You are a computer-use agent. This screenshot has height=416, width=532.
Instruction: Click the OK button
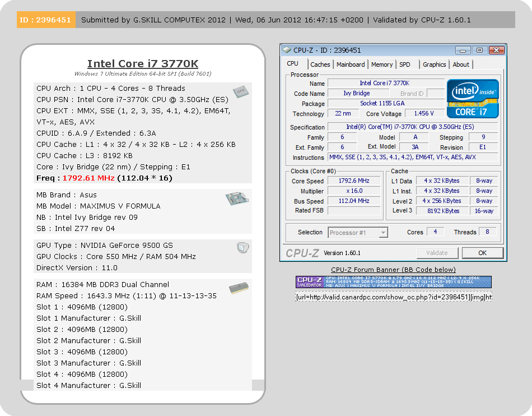point(482,253)
